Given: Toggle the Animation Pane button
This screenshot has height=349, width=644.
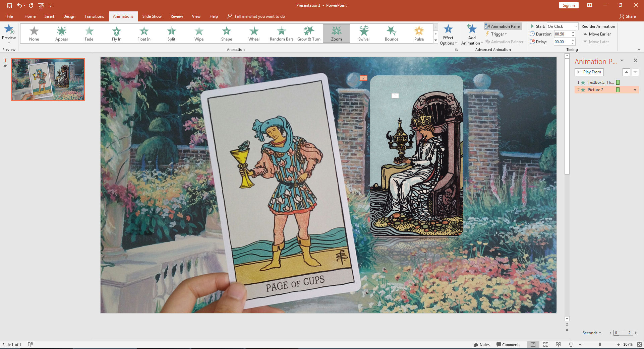Looking at the screenshot, I should tap(503, 26).
